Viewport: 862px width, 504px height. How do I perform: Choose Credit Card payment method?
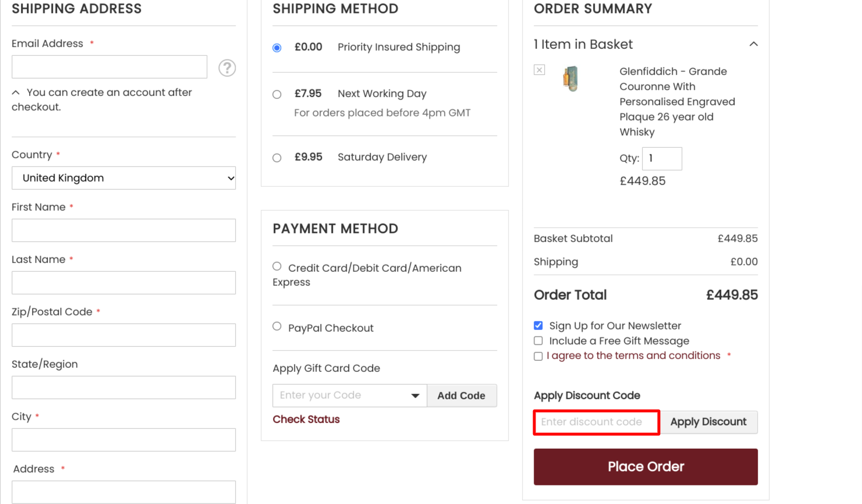[x=276, y=266]
